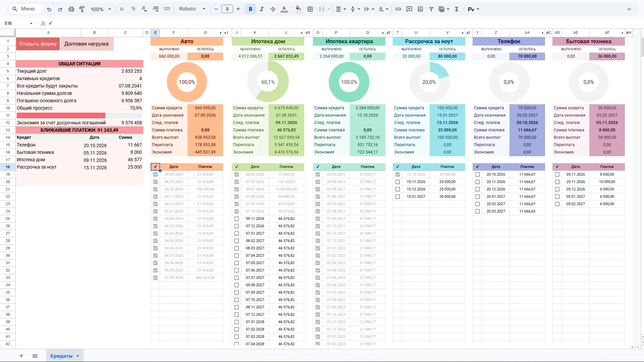Apply strikethrough formatting
This screenshot has height=362, width=644.
coord(273,9)
